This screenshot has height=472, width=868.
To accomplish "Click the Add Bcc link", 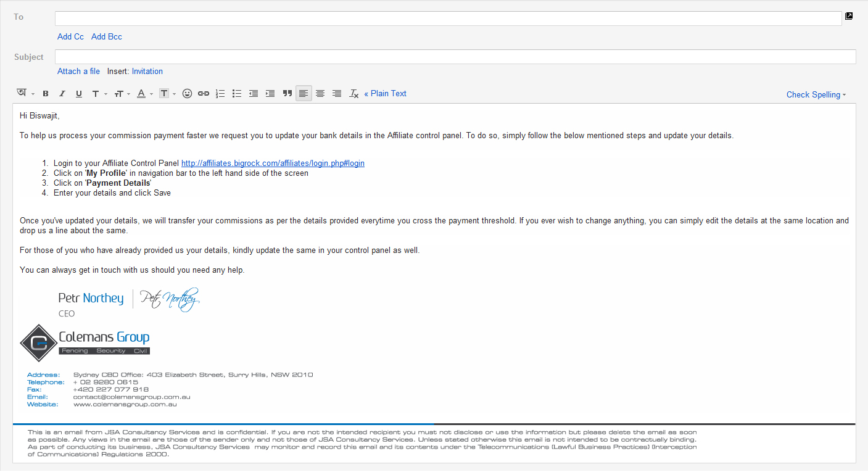I will (107, 36).
